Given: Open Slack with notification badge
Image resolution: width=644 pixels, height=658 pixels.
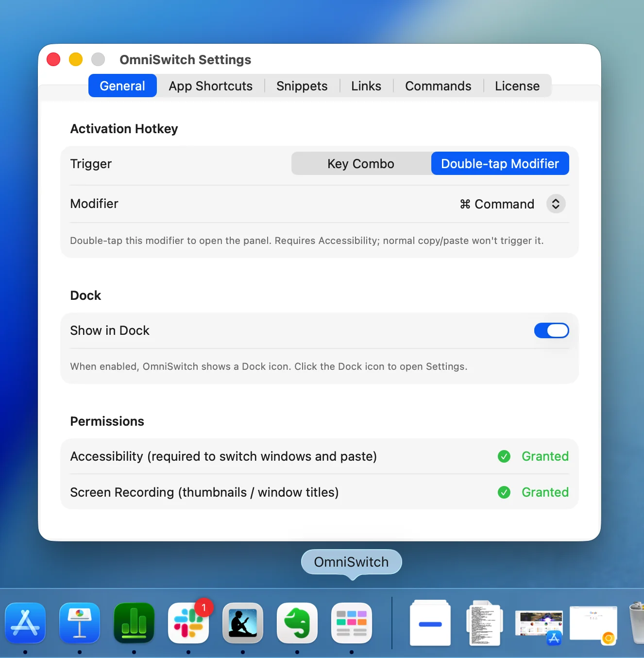Looking at the screenshot, I should [x=188, y=623].
